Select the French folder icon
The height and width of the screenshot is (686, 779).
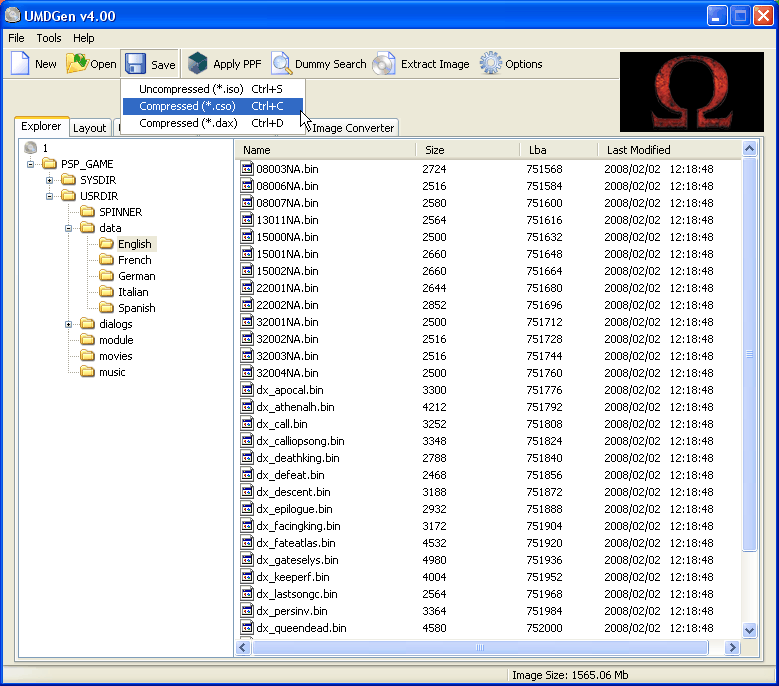coord(106,259)
